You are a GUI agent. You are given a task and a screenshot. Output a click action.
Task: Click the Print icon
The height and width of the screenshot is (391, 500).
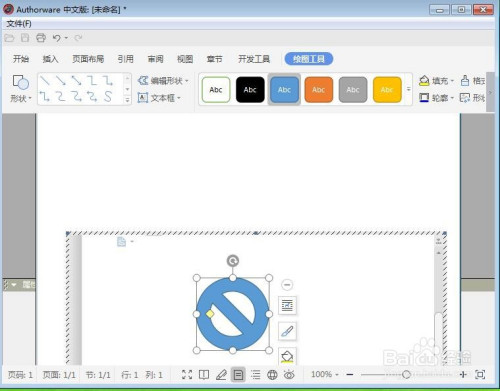[41, 38]
